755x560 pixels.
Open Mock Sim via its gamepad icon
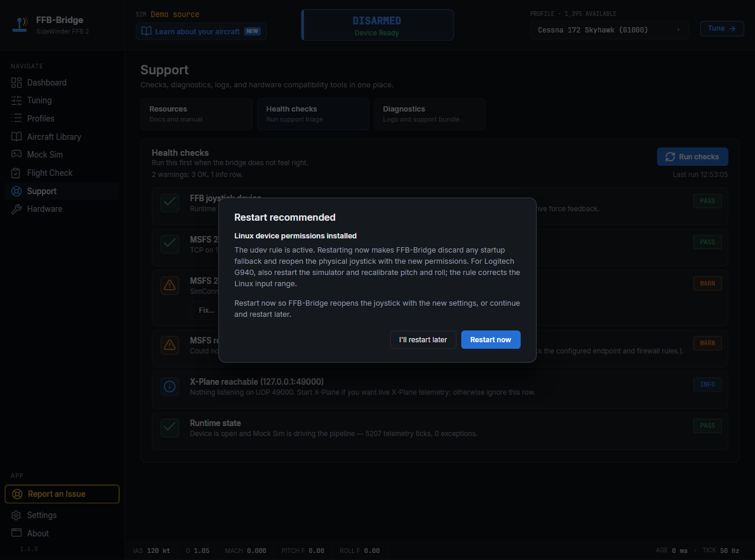[17, 155]
